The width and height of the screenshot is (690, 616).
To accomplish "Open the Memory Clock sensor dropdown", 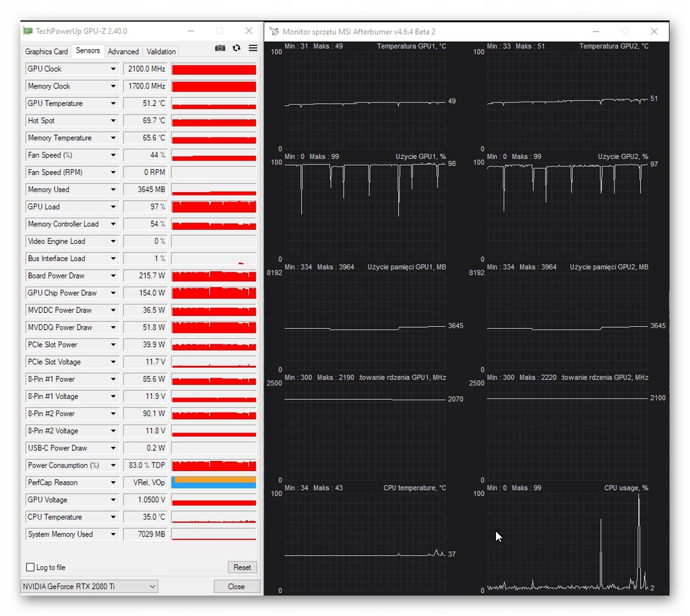I will tap(113, 86).
